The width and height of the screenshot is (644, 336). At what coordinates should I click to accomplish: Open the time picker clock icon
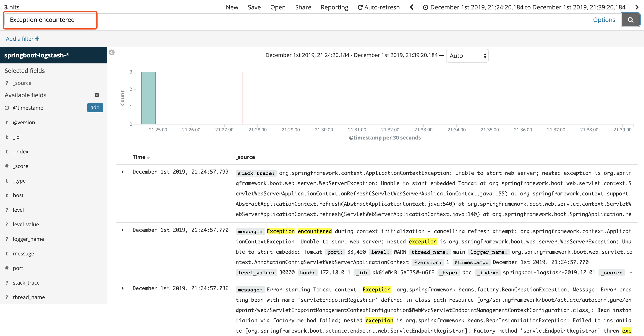(425, 7)
